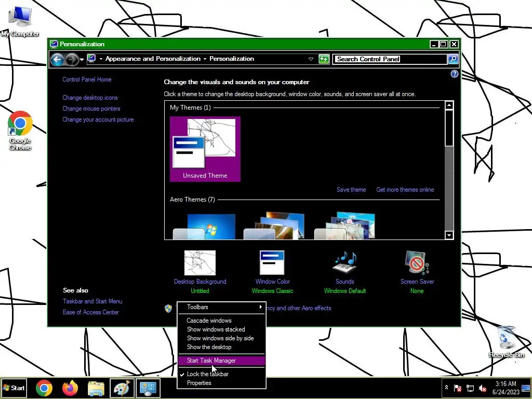The width and height of the screenshot is (532, 399).
Task: Click the Start button
Action: point(14,388)
